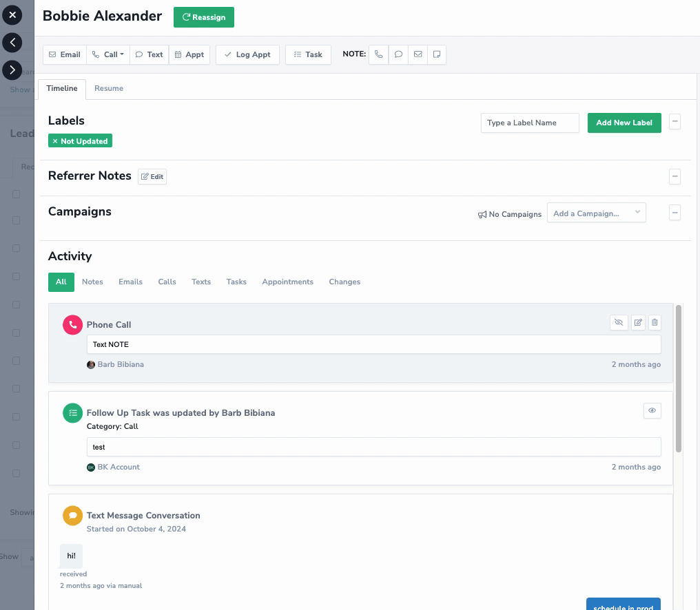
Task: Click the Add New Label button
Action: point(624,123)
